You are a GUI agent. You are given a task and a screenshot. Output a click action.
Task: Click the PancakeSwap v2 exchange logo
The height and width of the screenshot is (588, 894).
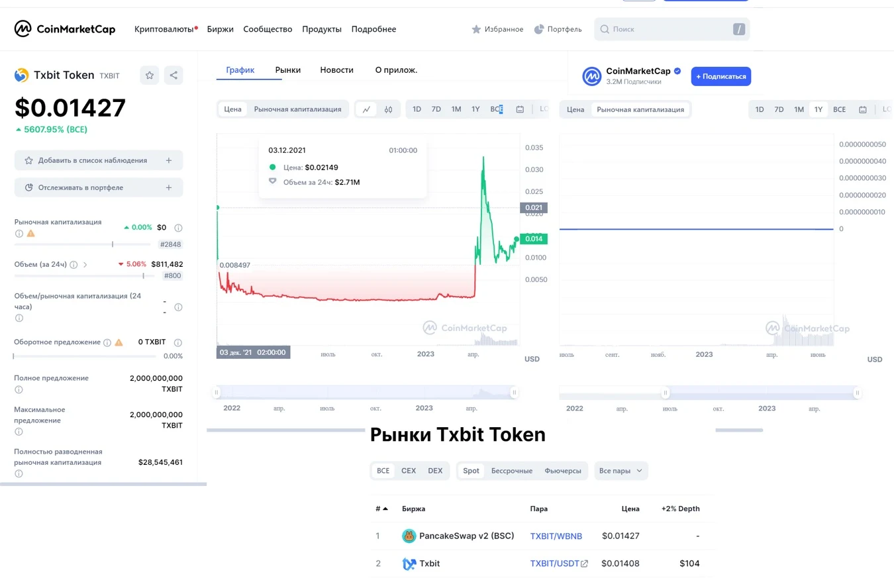(409, 536)
